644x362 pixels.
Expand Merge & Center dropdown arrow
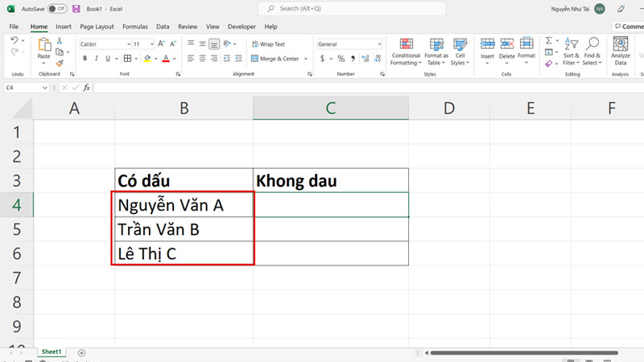coord(306,59)
